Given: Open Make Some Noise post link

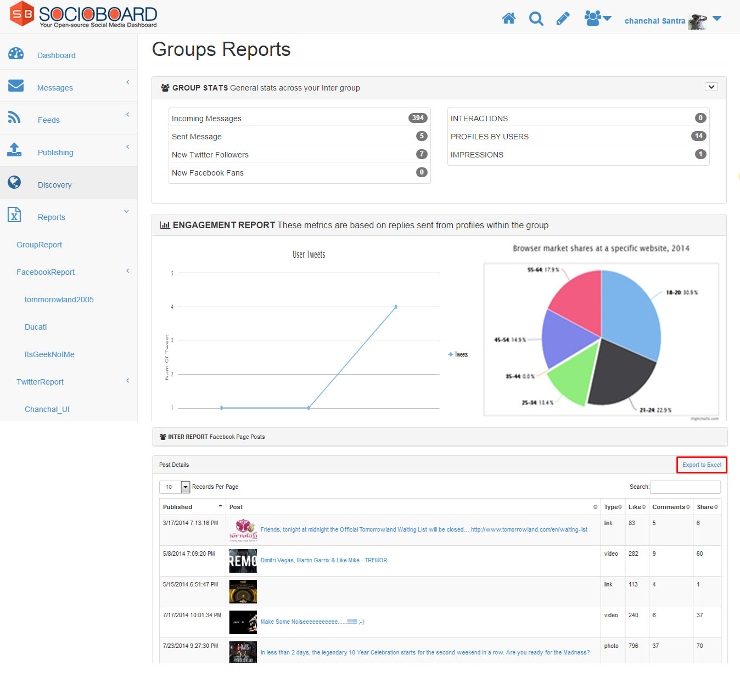Looking at the screenshot, I should (312, 622).
